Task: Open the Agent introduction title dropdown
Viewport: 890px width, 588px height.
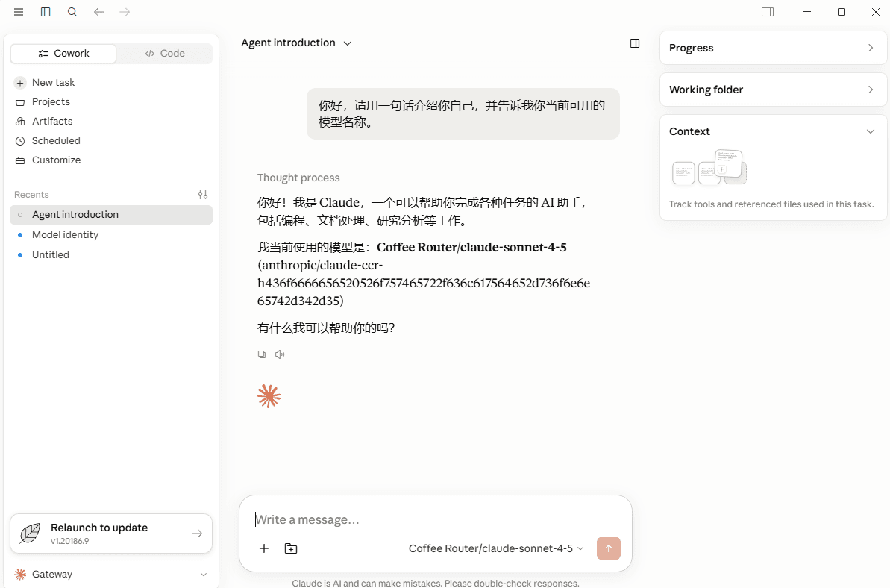Action: [296, 43]
